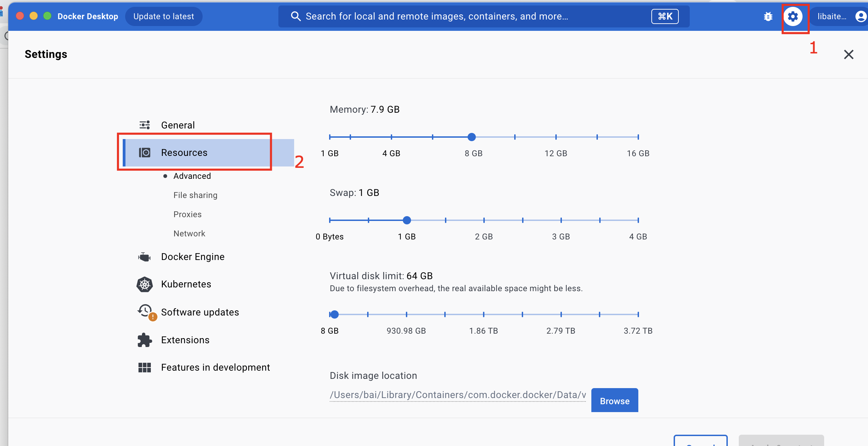Click the General sliders icon
Image resolution: width=868 pixels, height=446 pixels.
click(x=144, y=125)
